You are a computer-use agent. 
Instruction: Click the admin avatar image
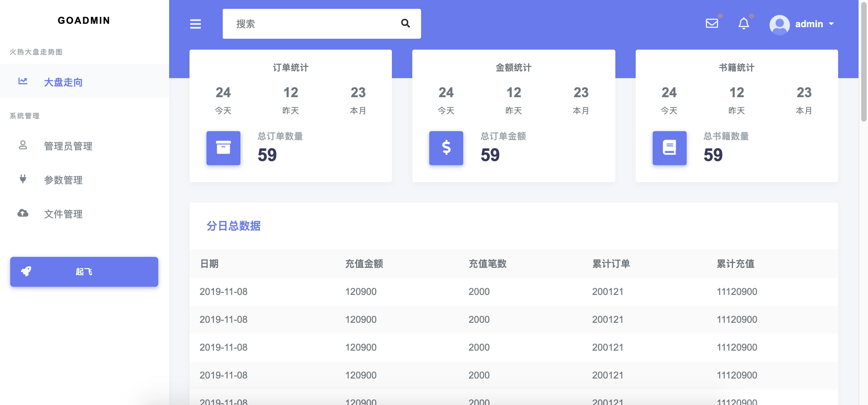coord(779,24)
